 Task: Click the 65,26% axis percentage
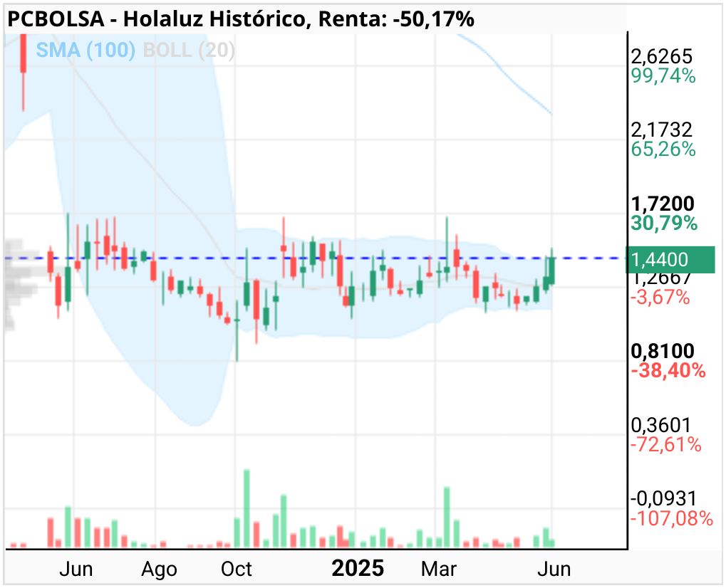click(663, 149)
